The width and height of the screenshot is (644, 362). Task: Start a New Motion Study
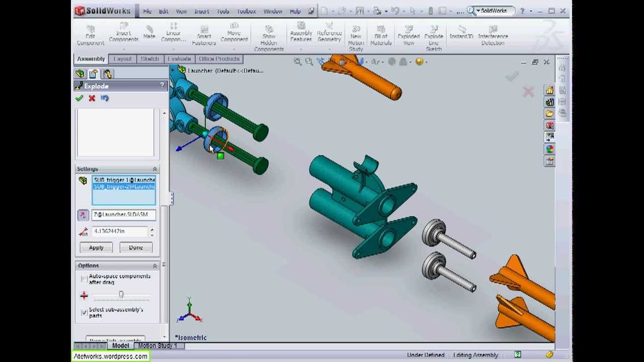click(x=356, y=38)
